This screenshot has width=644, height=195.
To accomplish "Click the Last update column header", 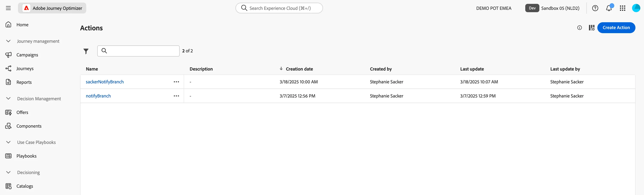I will pyautogui.click(x=472, y=69).
